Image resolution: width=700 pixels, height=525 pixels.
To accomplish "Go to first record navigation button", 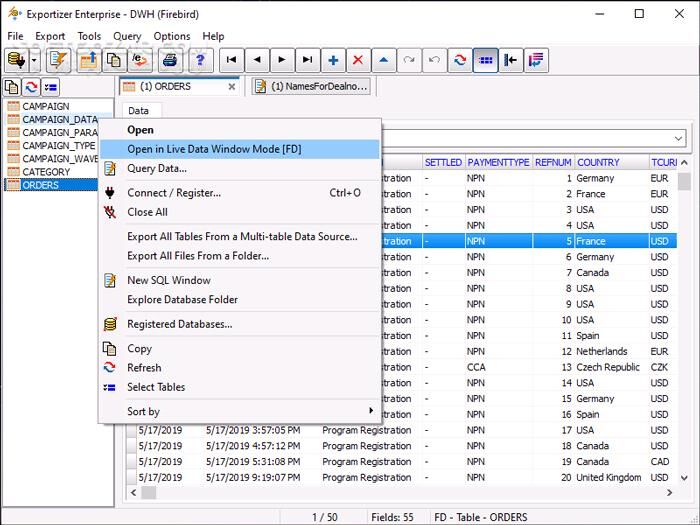I will tap(231, 60).
